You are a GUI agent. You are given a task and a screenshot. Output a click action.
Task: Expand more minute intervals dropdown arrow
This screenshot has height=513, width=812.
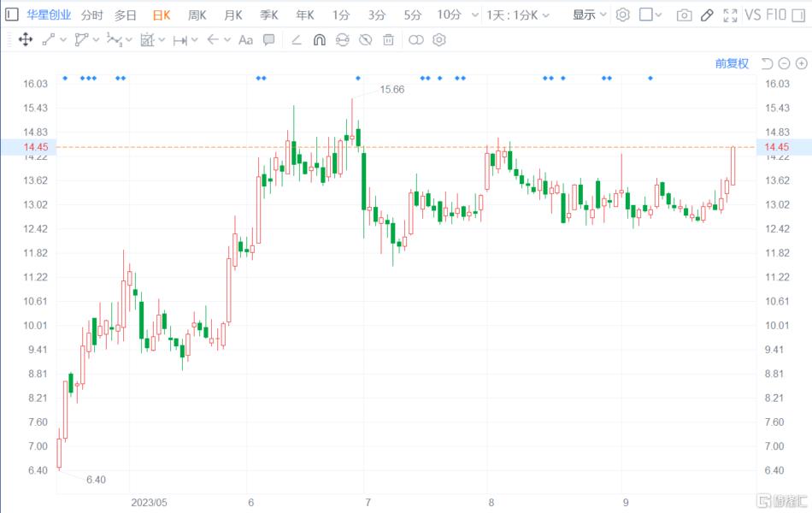[x=475, y=15]
